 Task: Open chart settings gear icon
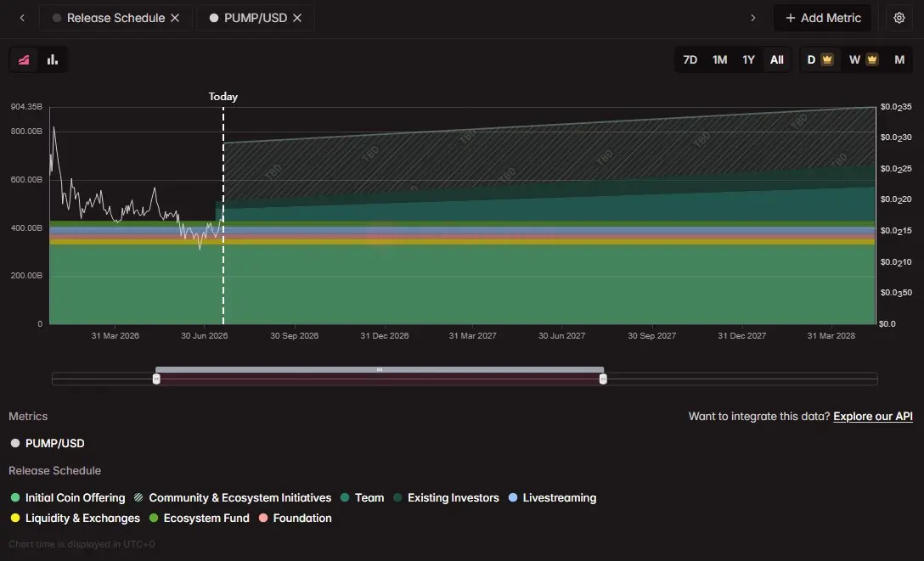click(899, 18)
